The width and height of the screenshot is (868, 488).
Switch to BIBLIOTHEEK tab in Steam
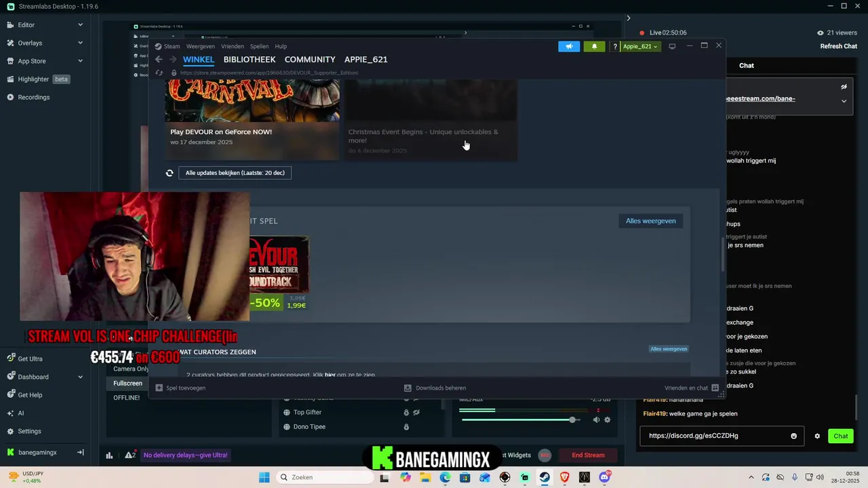[x=250, y=60]
